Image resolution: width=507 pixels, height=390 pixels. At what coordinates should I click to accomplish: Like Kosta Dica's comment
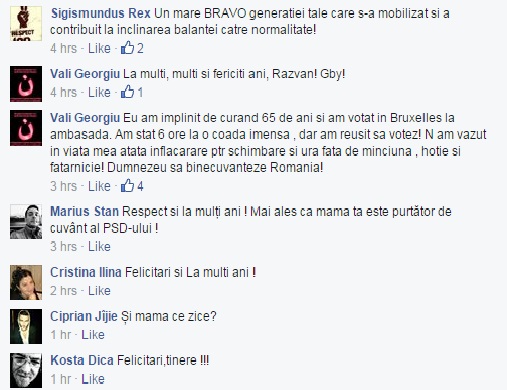93,379
